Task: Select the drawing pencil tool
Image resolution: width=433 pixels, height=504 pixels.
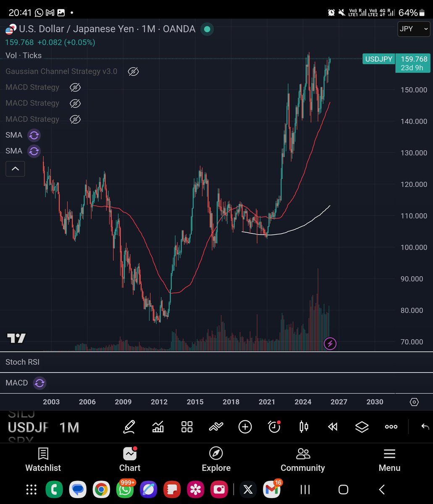Action: [x=129, y=427]
